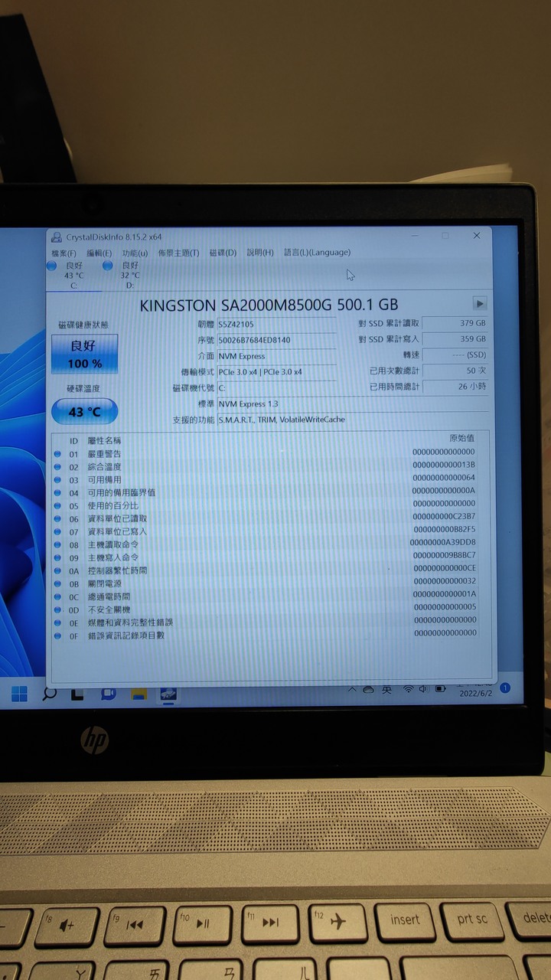Screen dimensions: 551x980
Task: Click the Wi-Fi network tray icon
Action: coord(409,689)
